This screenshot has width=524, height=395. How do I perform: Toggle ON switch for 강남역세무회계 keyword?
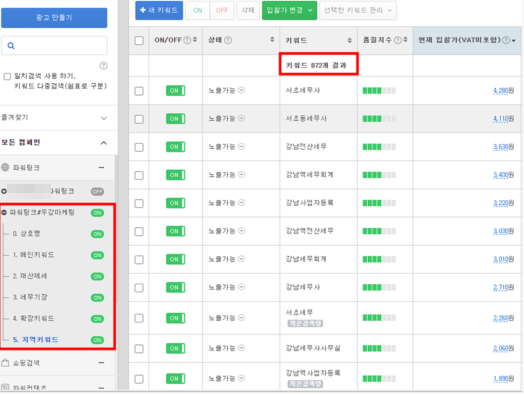(x=175, y=175)
